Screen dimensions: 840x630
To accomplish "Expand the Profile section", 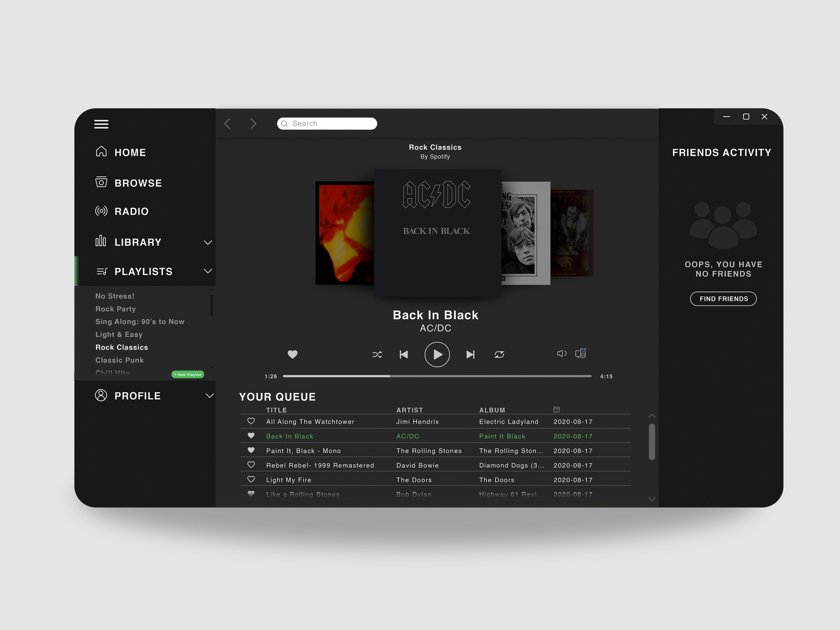I will coord(209,395).
